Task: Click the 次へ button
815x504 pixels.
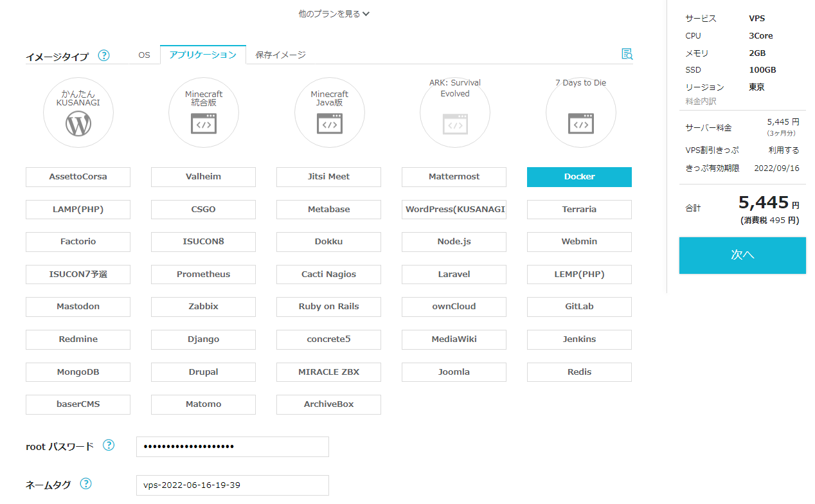Action: tap(742, 255)
